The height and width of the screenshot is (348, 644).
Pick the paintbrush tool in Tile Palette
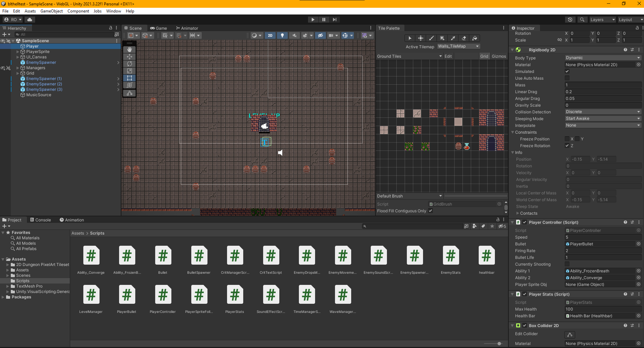tap(431, 38)
